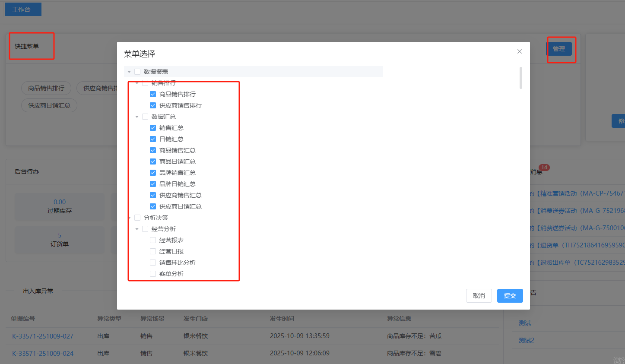Uncheck the 供应商销售排行 checkbox
625x364 pixels.
[x=153, y=105]
